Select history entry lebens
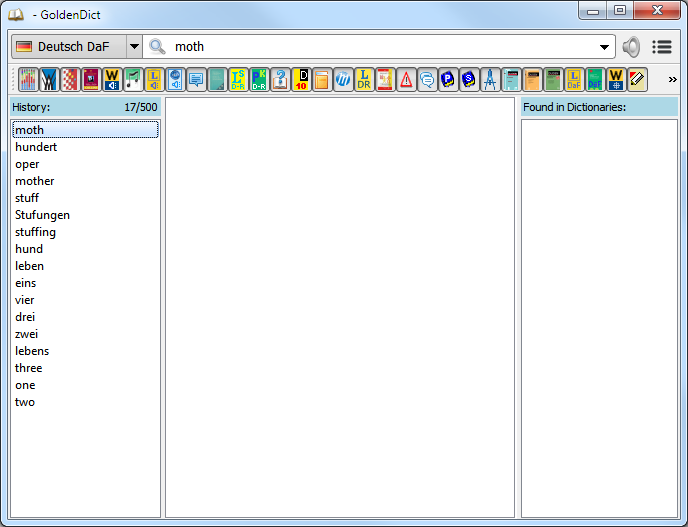This screenshot has height=527, width=688. [x=86, y=351]
